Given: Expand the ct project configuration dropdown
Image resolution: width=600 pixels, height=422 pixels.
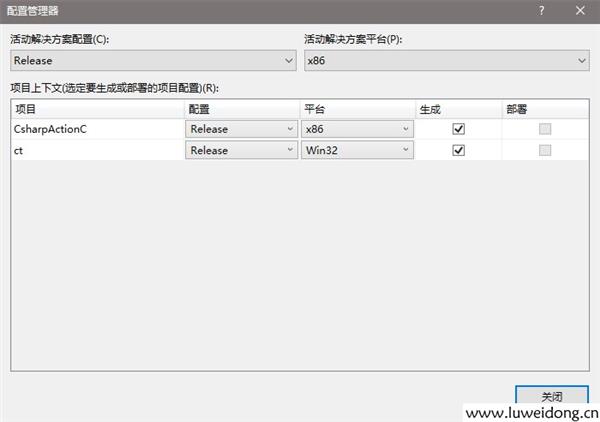Looking at the screenshot, I should [240, 150].
